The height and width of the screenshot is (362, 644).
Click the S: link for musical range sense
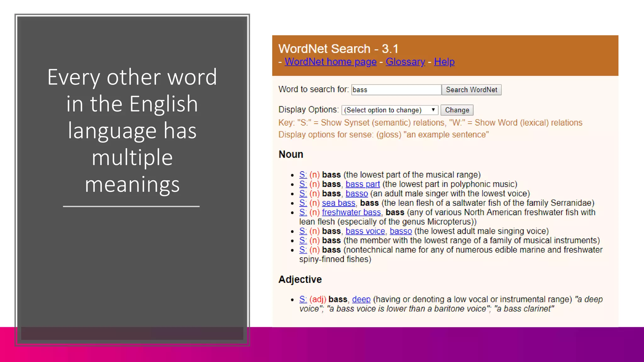coord(303,175)
